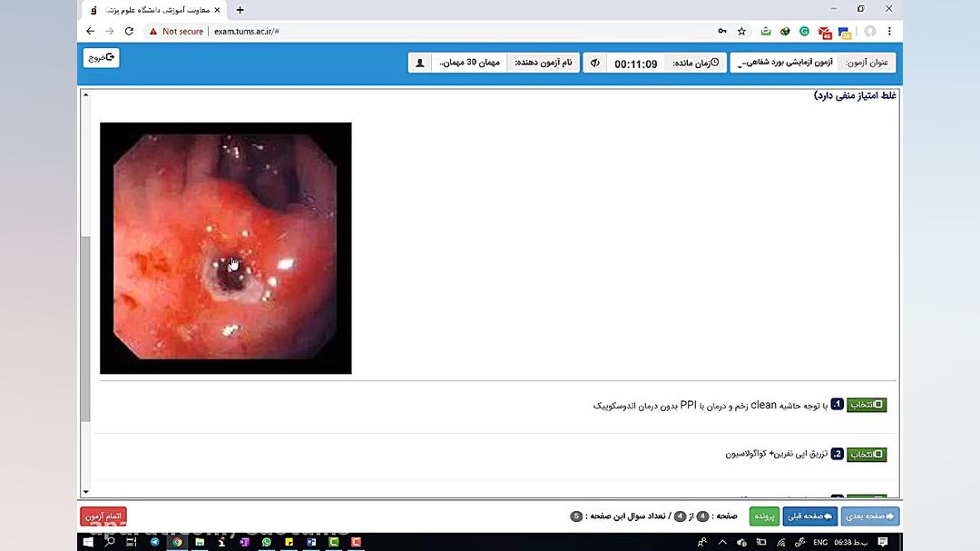
Task: Click the option 1 text mentioning PPI
Action: click(710, 405)
